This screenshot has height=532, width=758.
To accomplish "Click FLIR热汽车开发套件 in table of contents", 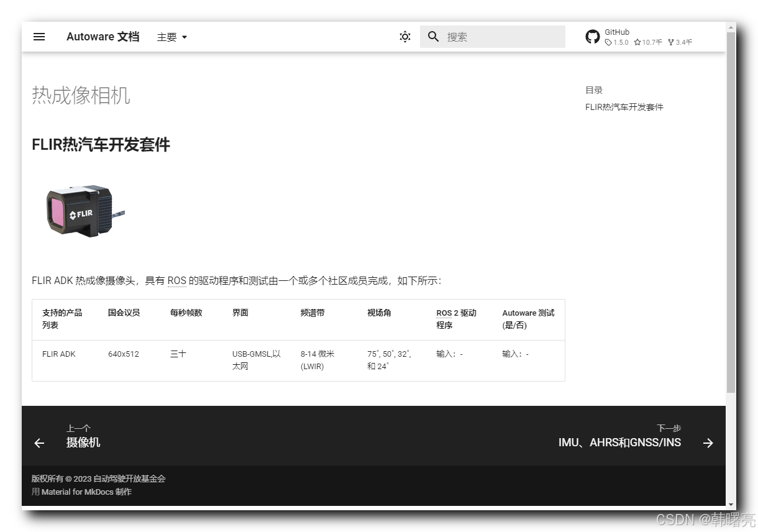I will pos(624,107).
